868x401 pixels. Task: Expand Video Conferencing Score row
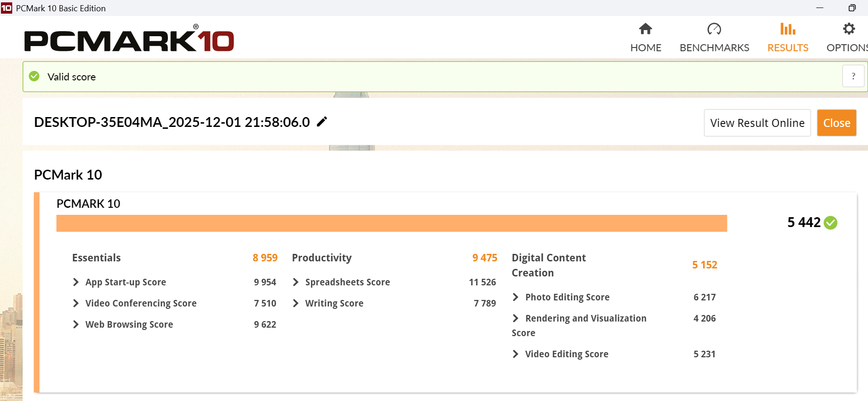point(76,303)
